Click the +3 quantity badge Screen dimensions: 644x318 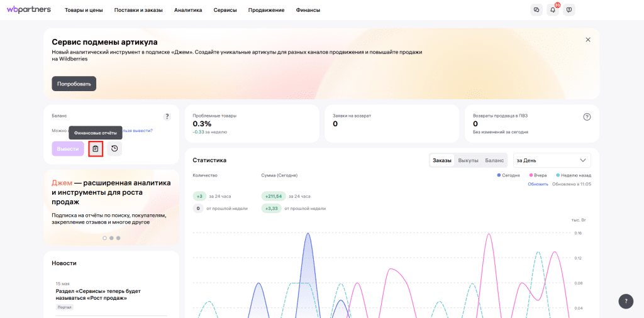click(x=199, y=196)
